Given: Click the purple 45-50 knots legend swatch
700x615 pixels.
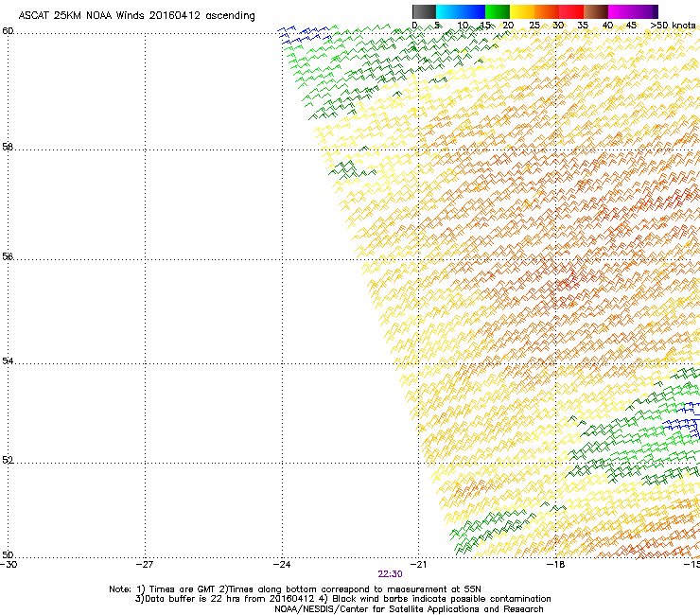Looking at the screenshot, I should (645, 11).
